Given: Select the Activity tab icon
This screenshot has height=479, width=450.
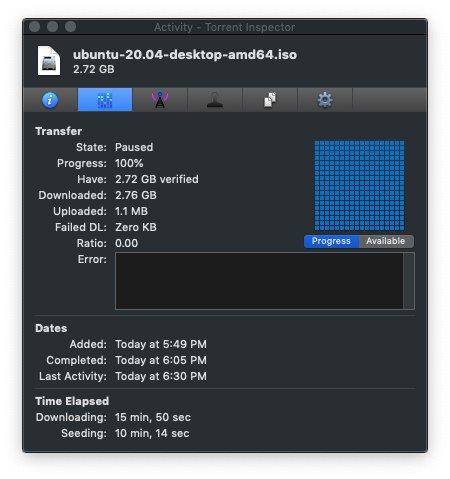Looking at the screenshot, I should pyautogui.click(x=105, y=100).
